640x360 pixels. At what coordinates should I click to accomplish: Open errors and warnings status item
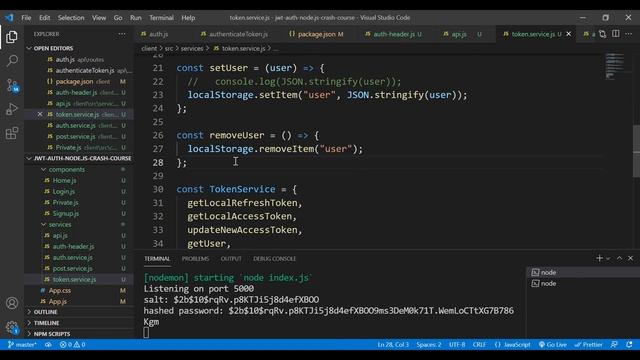(x=72, y=344)
